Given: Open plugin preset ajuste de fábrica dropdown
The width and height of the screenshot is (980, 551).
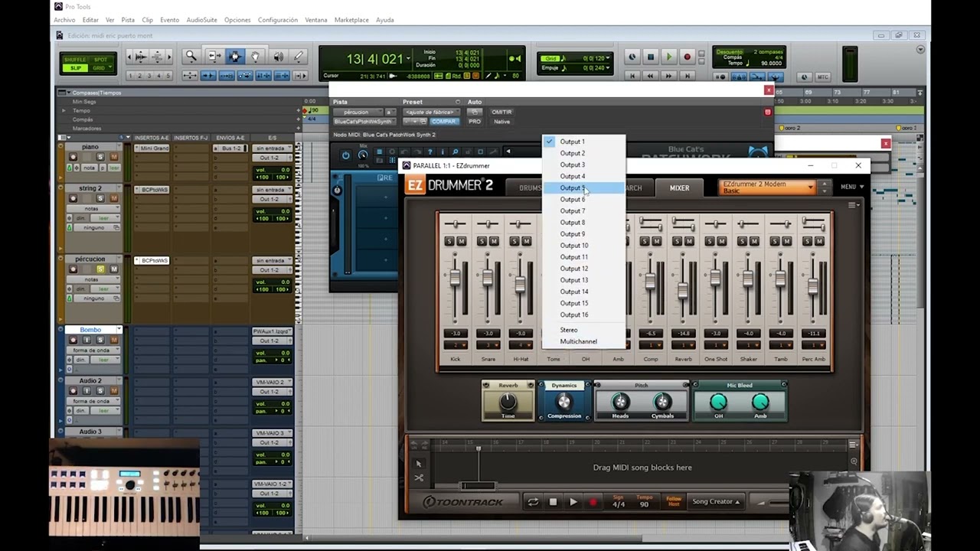Looking at the screenshot, I should point(430,112).
